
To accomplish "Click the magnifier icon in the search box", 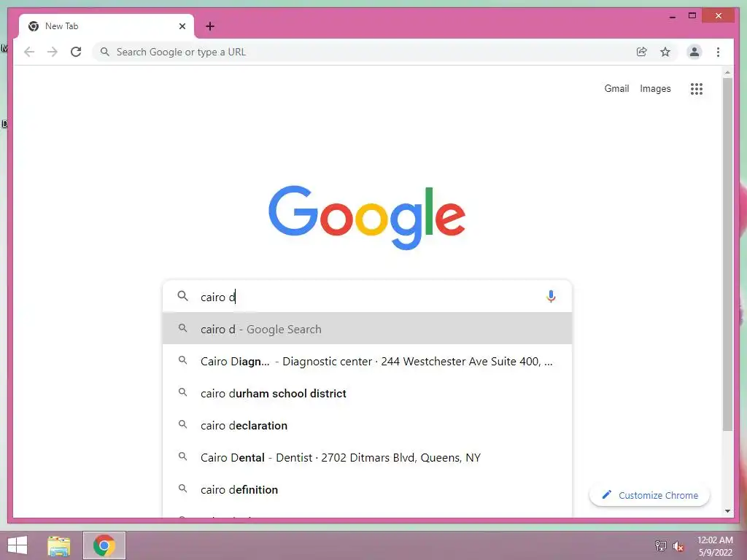I will (182, 296).
